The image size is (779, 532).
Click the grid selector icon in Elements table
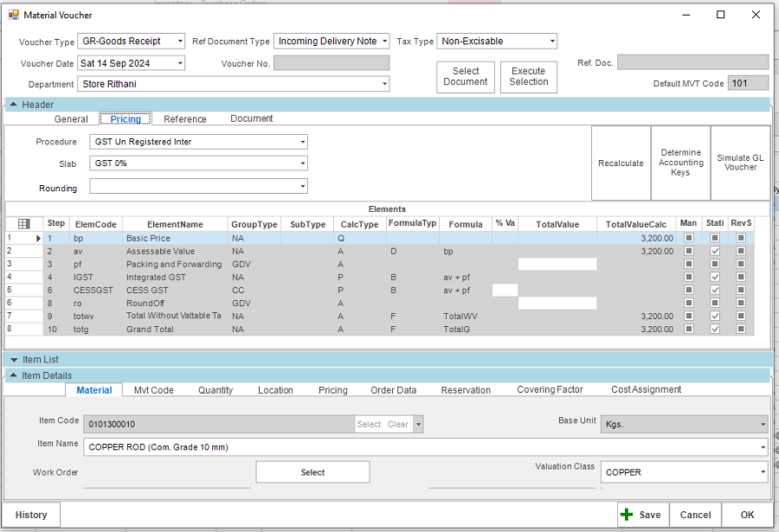(23, 224)
